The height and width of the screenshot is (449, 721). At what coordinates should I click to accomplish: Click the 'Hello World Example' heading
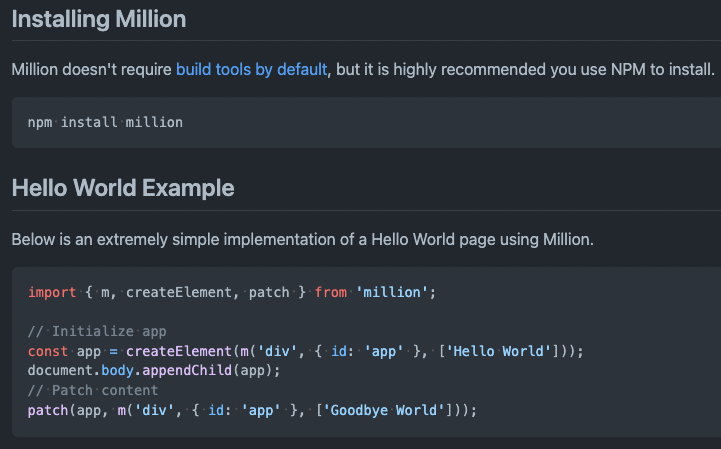click(123, 188)
